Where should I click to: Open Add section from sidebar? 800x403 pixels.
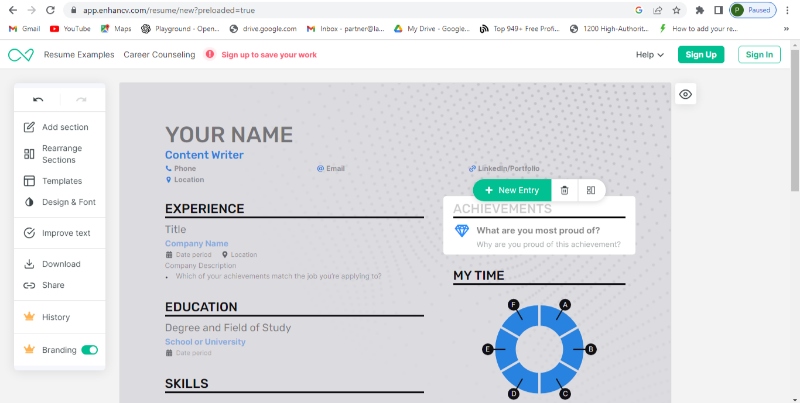tap(60, 127)
